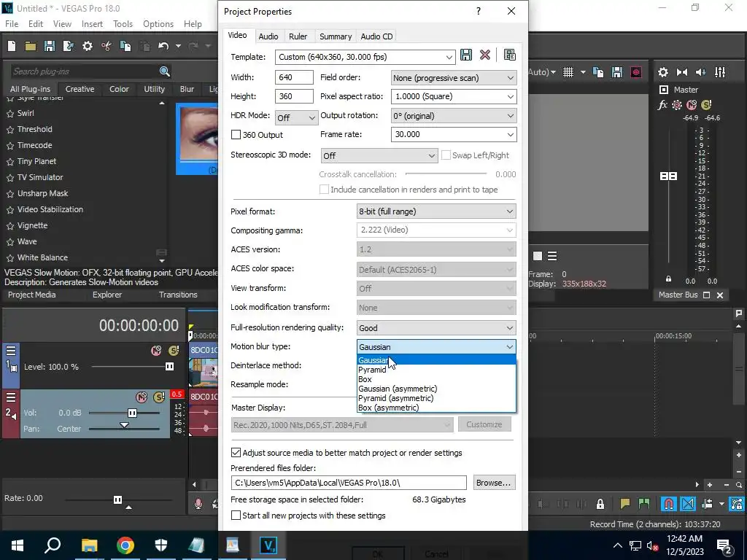Open Full-resolution rendering quality dropdown

[510, 328]
